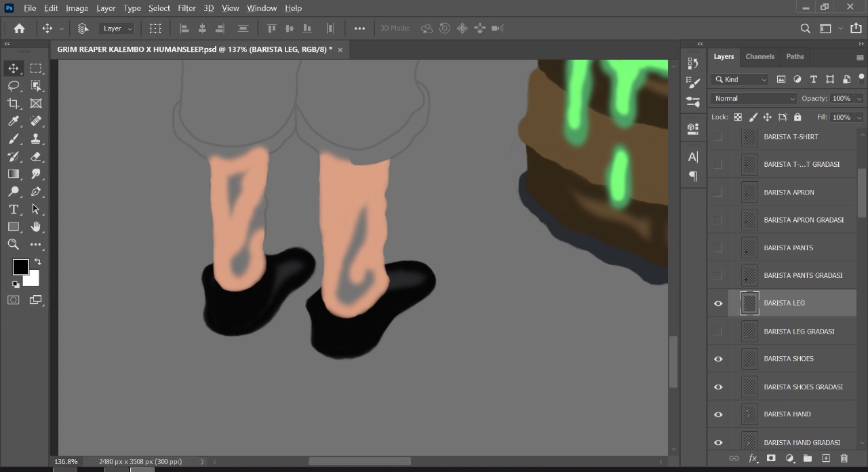Show the BARISTA T-SHIRT layer
The image size is (868, 472).
[x=718, y=136]
